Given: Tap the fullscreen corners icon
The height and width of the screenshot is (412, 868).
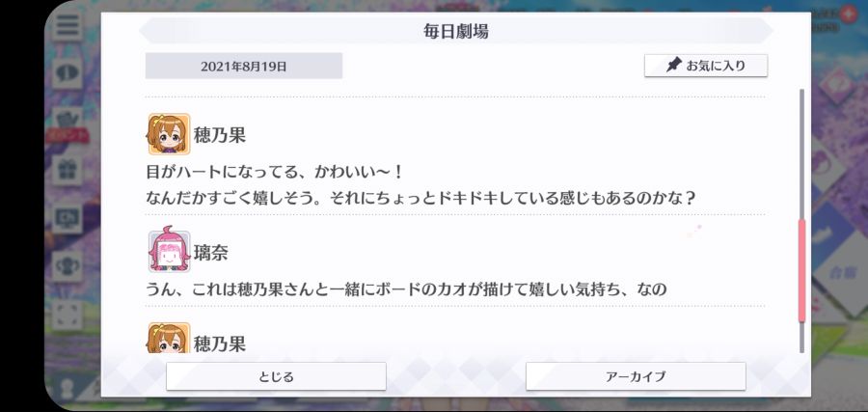Looking at the screenshot, I should (68, 314).
